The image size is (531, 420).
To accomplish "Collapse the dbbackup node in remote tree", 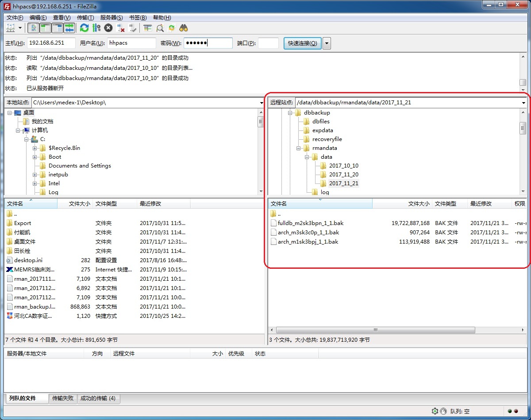I will coord(290,113).
